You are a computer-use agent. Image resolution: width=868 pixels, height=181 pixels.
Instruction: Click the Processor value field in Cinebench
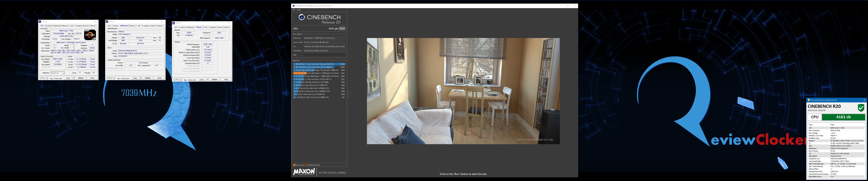click(x=324, y=38)
